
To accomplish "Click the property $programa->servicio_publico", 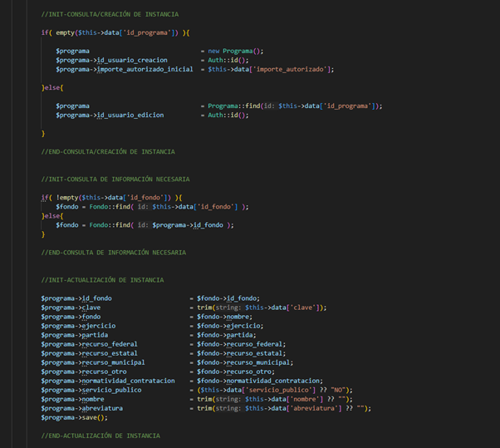I will click(91, 390).
